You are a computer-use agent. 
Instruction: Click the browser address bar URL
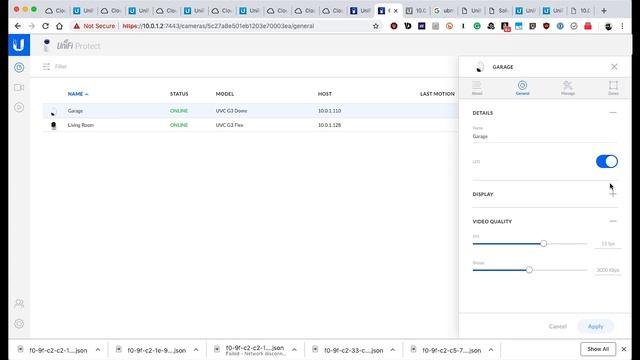pos(218,26)
